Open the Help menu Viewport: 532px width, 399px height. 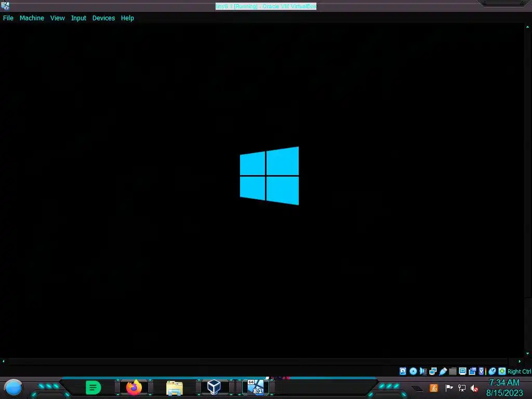point(127,18)
